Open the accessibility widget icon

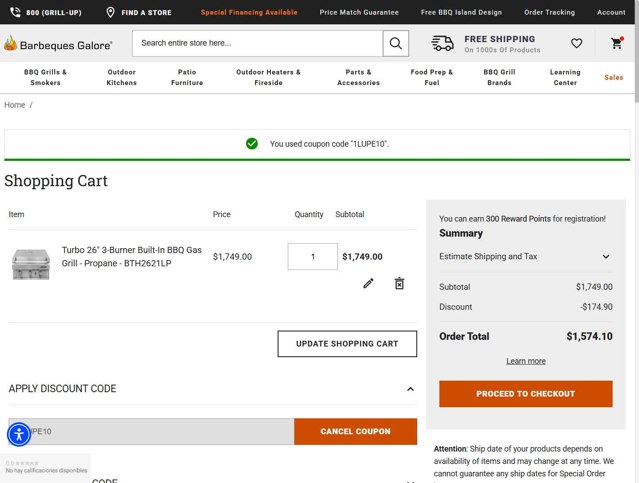[19, 434]
